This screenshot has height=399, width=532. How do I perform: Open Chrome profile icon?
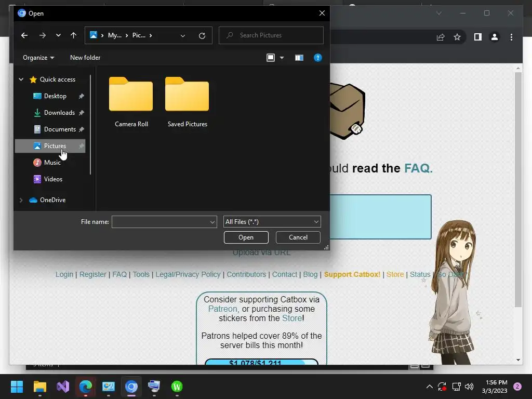(x=495, y=37)
